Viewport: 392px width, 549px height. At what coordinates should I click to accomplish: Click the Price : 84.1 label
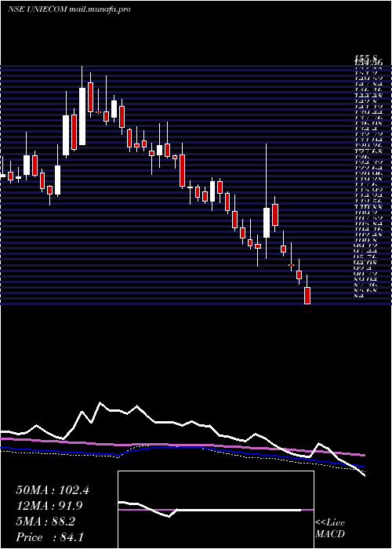(x=49, y=537)
